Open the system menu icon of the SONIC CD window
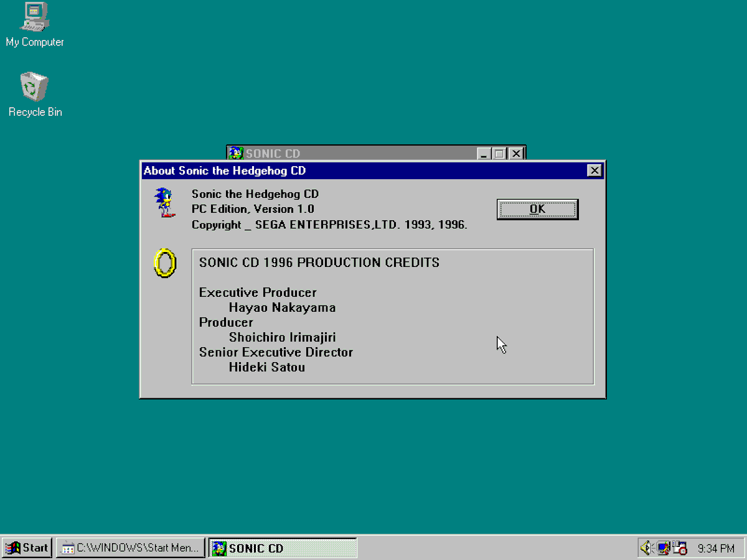Screen dimensions: 747x560 (x=235, y=153)
